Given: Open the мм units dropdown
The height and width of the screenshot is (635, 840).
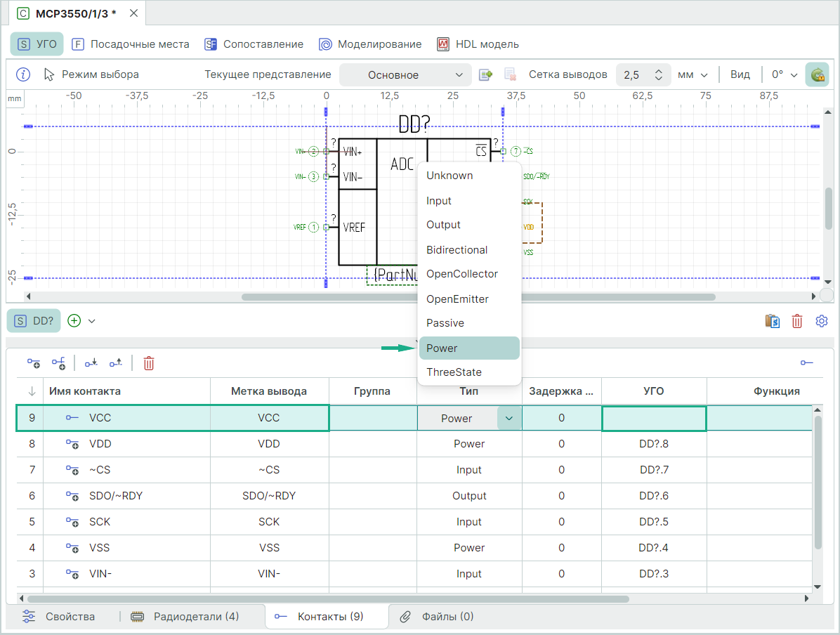Looking at the screenshot, I should (x=692, y=74).
